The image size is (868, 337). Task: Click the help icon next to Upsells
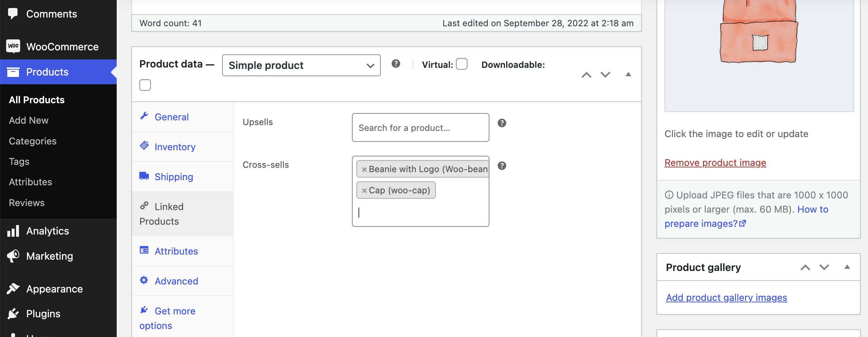pos(502,123)
